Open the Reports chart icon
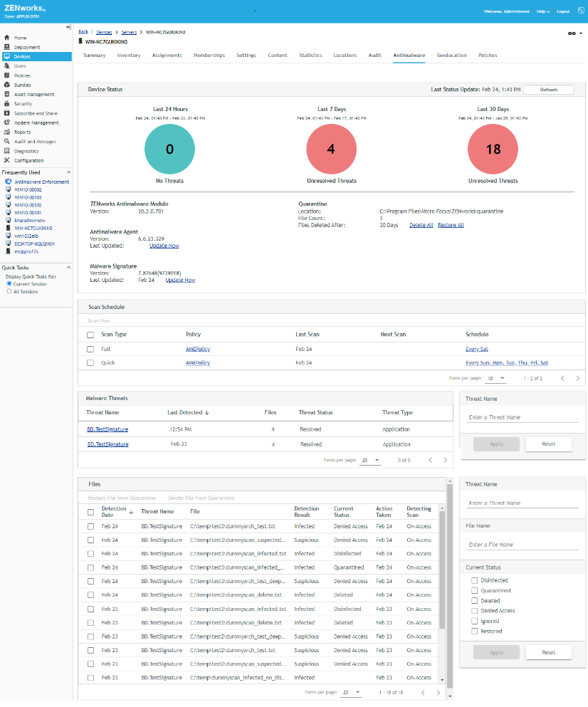The image size is (588, 707). 7,132
